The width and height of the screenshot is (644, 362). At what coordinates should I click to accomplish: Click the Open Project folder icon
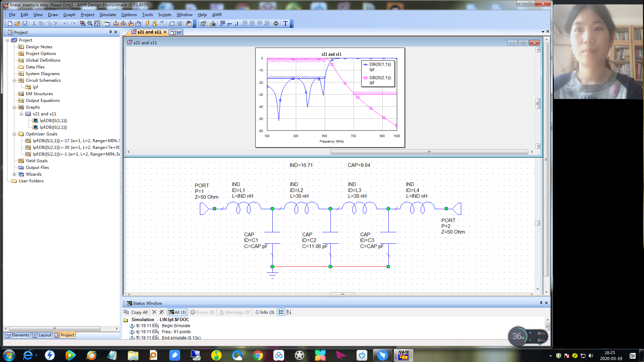[x=17, y=23]
